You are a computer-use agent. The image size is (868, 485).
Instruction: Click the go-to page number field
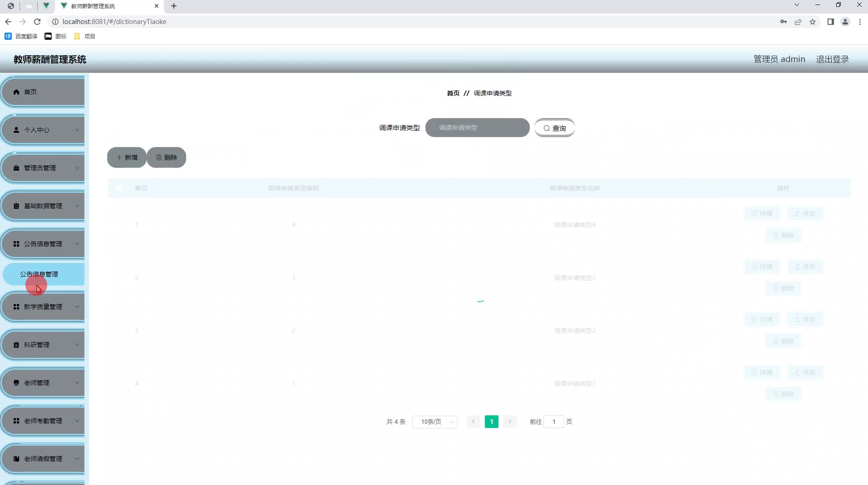[554, 422]
